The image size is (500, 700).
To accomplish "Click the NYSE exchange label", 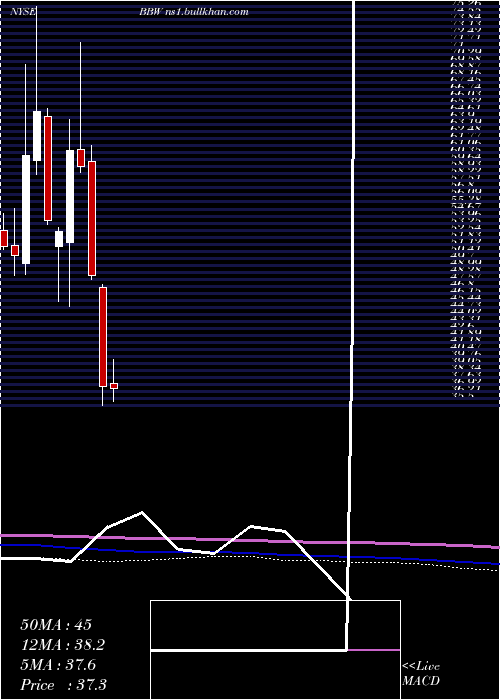I will [x=22, y=12].
